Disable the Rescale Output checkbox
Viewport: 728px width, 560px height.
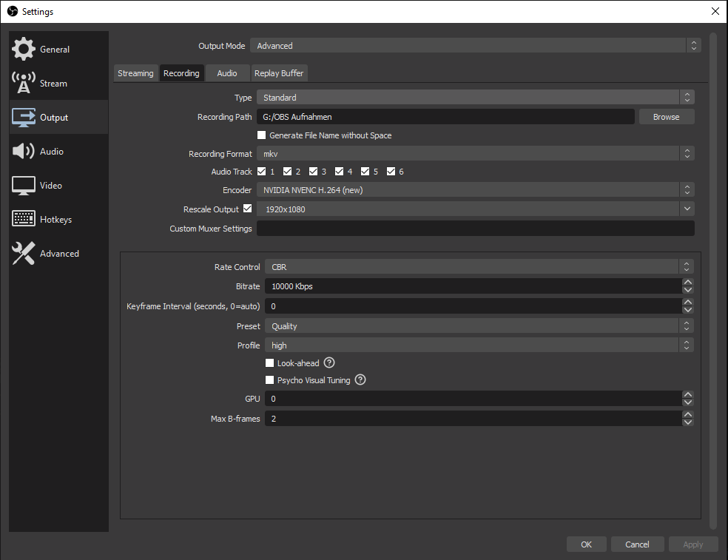(248, 208)
